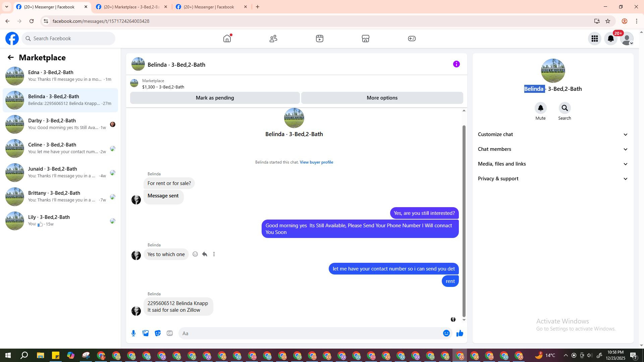The width and height of the screenshot is (644, 362).
Task: Mute this conversation with the bell
Action: (540, 108)
